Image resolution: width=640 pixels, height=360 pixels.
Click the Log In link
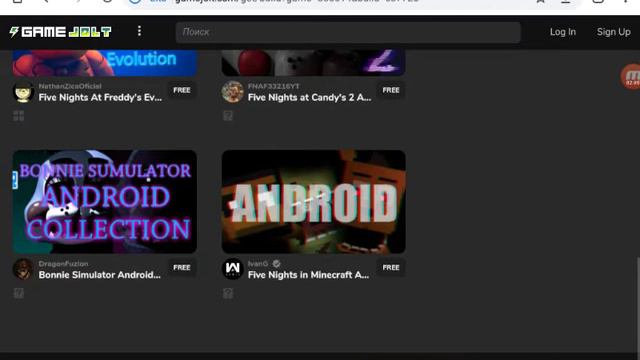tap(562, 32)
